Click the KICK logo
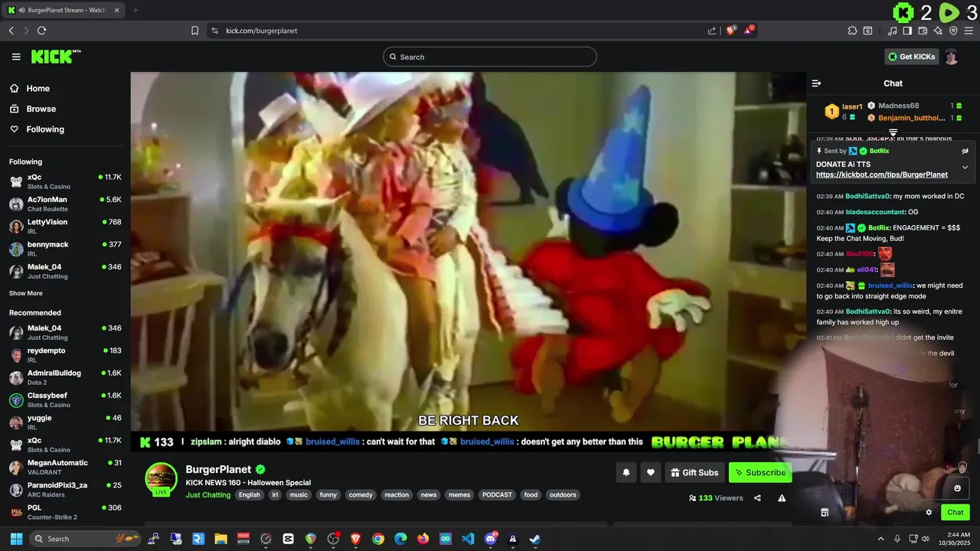The height and width of the screenshot is (551, 980). point(55,57)
